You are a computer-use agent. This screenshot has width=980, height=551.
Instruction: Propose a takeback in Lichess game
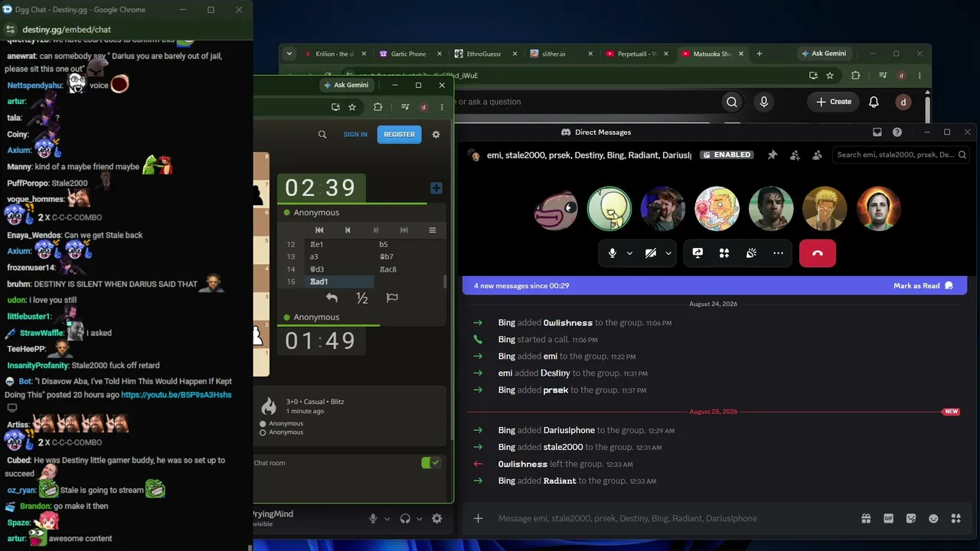(x=332, y=298)
